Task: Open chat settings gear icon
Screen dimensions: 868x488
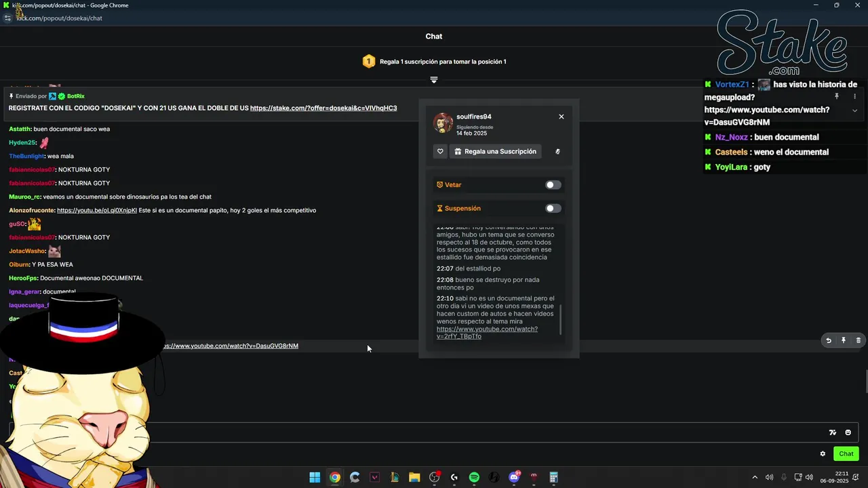Action: click(x=823, y=454)
